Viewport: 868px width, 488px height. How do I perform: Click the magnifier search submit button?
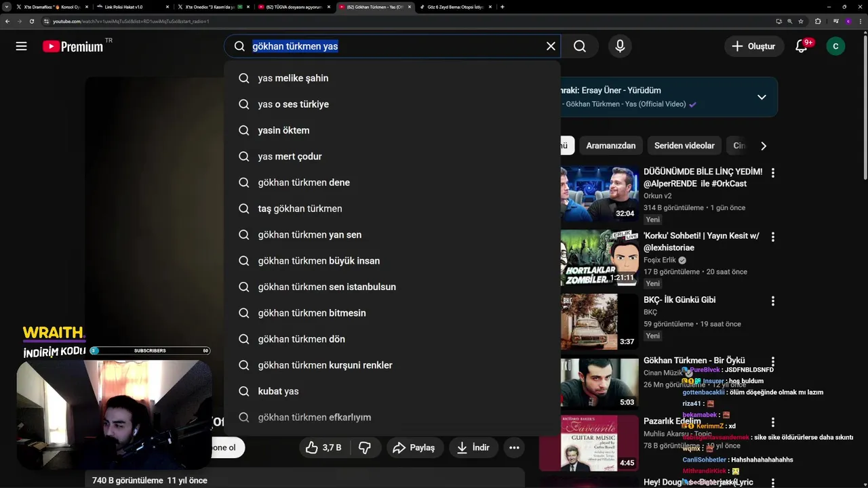click(x=580, y=46)
